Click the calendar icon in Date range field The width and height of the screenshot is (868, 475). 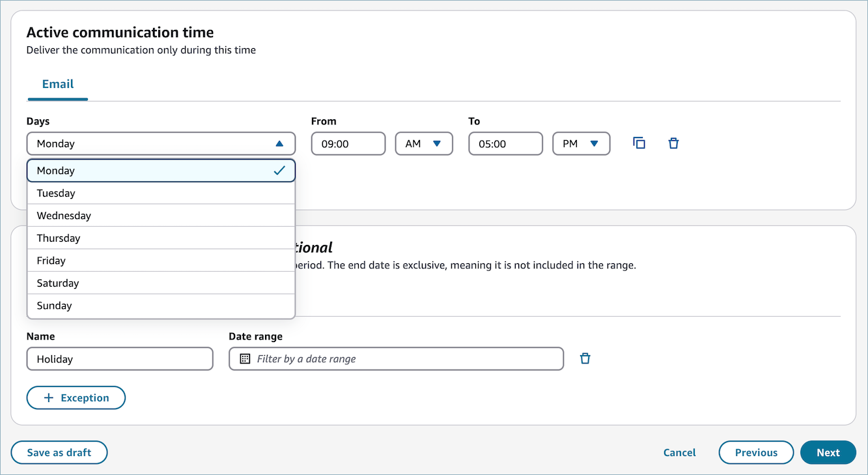point(245,358)
